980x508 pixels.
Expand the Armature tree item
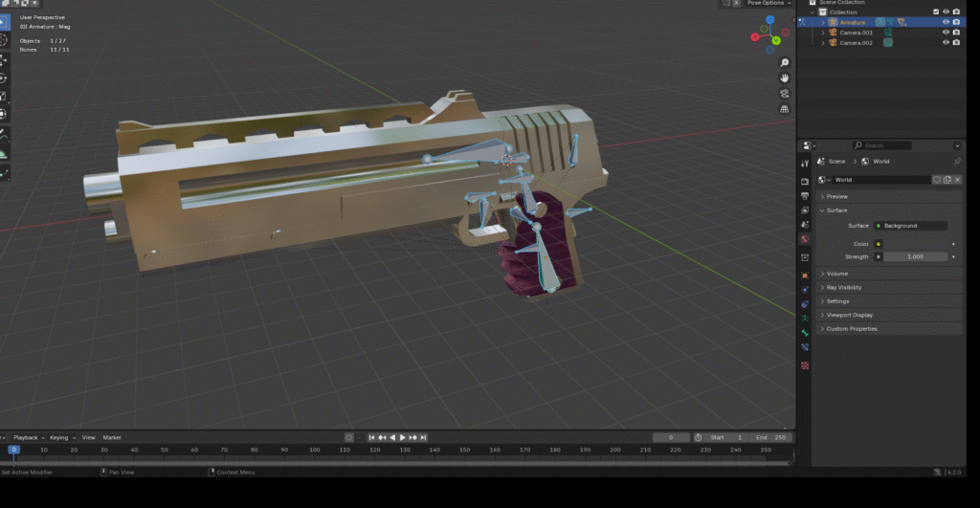tap(822, 22)
